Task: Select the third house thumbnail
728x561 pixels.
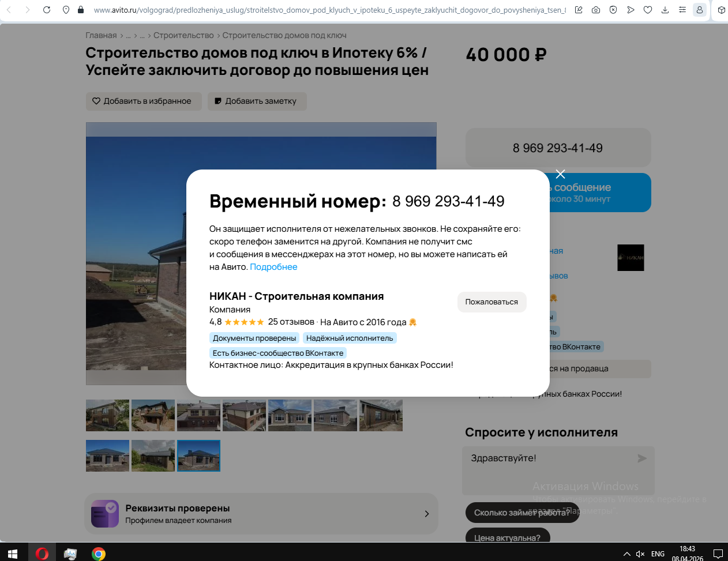Action: [198, 415]
